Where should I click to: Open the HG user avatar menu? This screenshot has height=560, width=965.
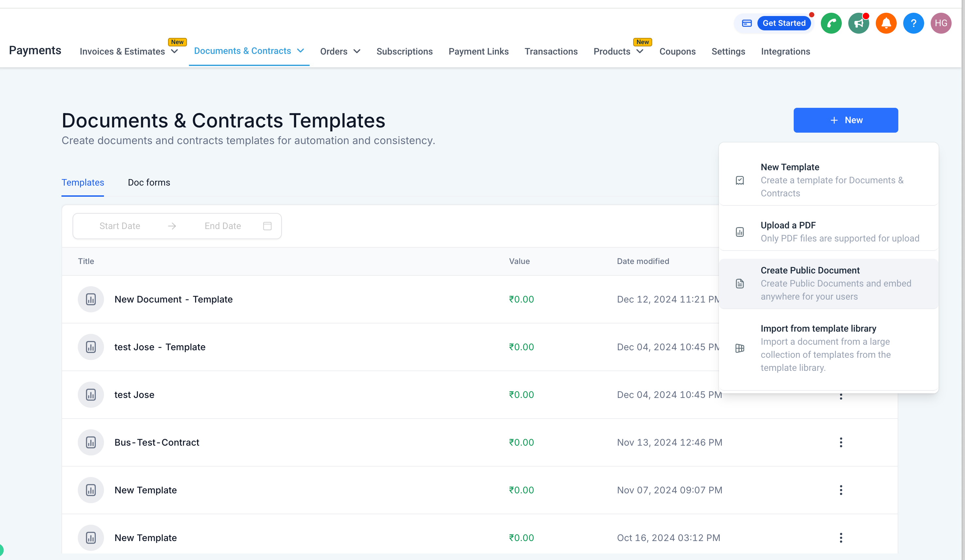[x=941, y=23]
